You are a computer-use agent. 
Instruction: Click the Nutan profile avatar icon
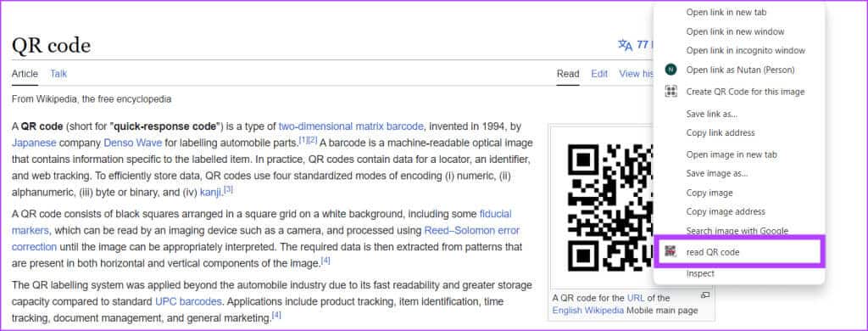(x=671, y=70)
